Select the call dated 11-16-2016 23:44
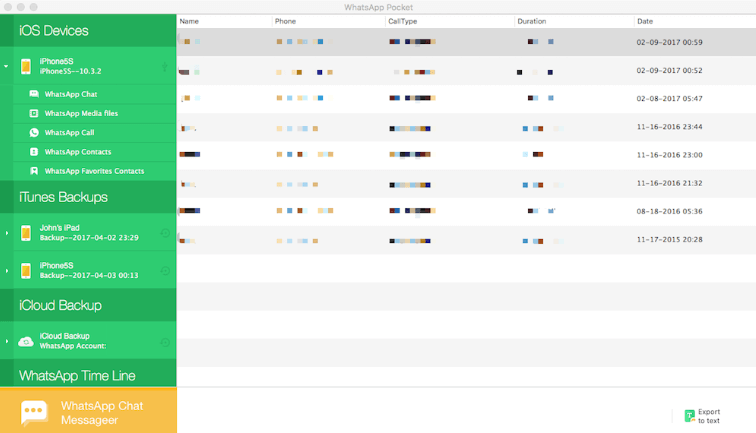Screen dimensions: 756x433 click(x=466, y=127)
